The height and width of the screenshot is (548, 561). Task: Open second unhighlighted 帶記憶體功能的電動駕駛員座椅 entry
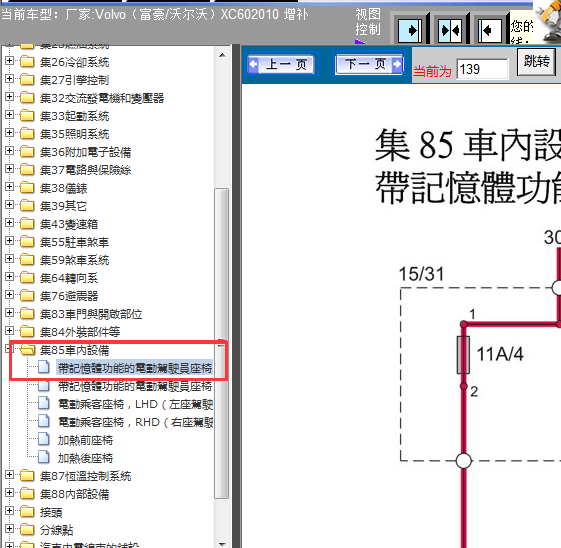[135, 386]
